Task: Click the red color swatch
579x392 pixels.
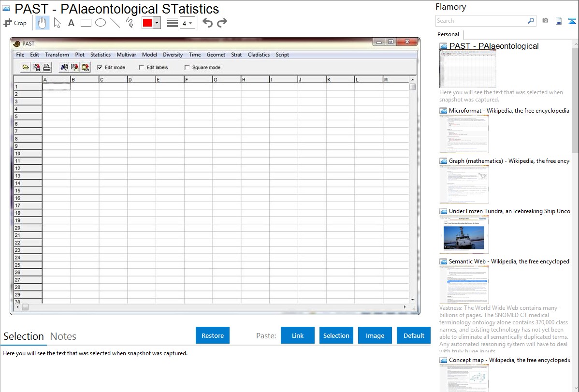Action: tap(147, 23)
